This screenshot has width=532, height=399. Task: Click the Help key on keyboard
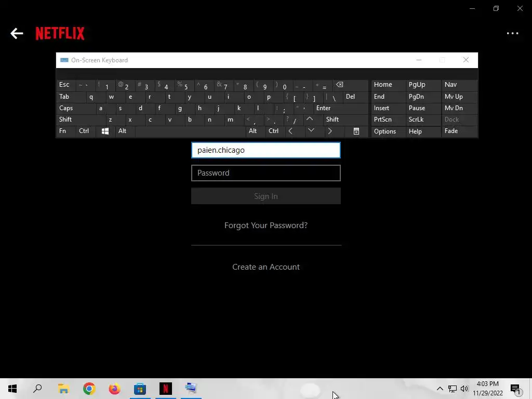tap(423, 131)
